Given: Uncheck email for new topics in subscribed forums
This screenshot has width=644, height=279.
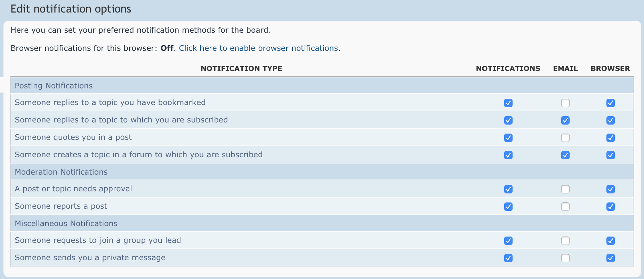Looking at the screenshot, I should tap(565, 155).
